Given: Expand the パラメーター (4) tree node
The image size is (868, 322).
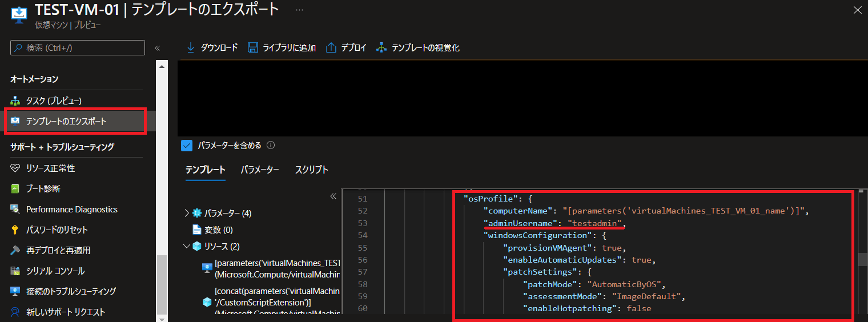Looking at the screenshot, I should [187, 213].
